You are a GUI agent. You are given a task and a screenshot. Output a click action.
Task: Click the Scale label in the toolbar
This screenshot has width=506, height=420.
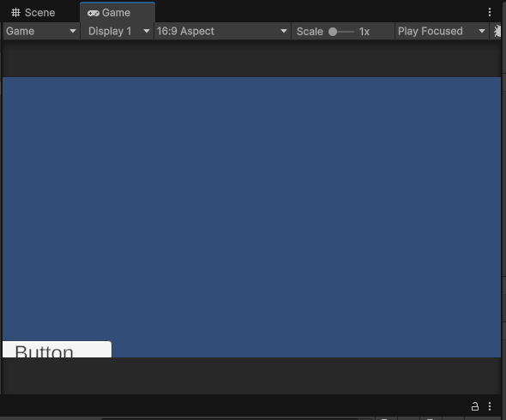[x=310, y=32]
